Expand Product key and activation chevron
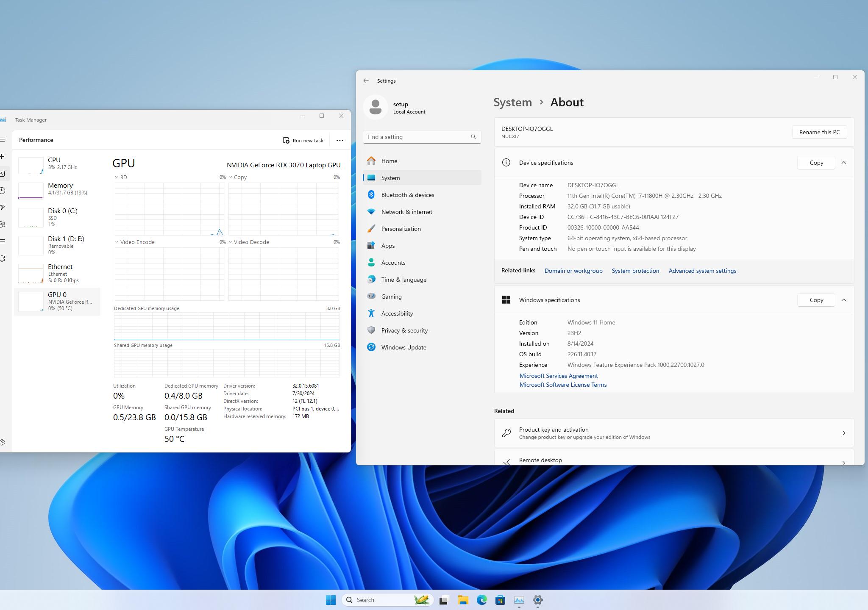This screenshot has width=868, height=610. (x=843, y=433)
